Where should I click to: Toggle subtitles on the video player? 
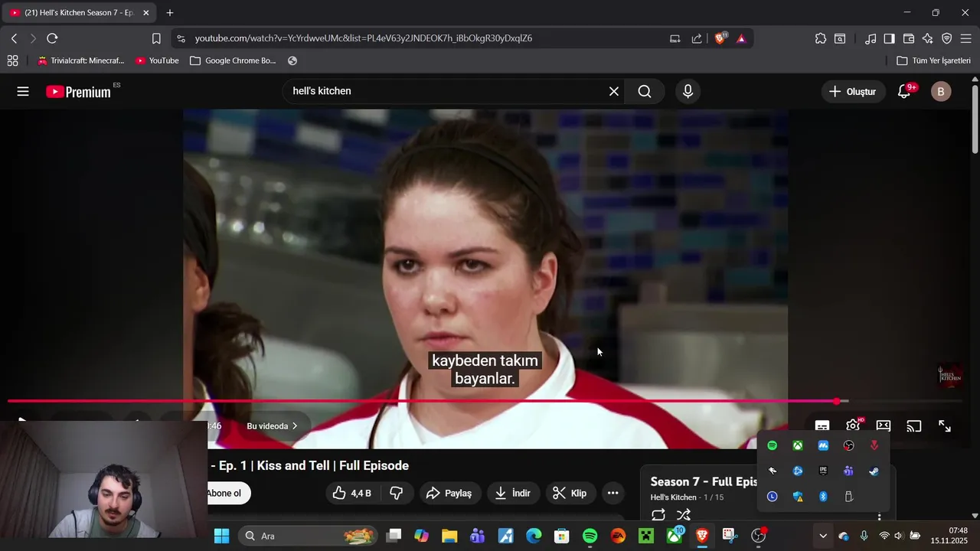pos(822,426)
